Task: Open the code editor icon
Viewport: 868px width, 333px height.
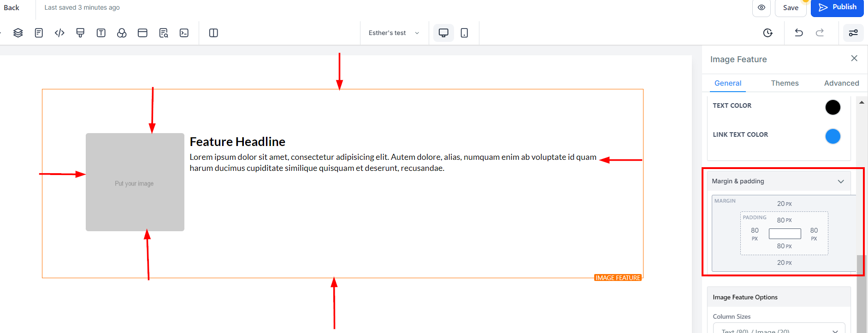Action: pyautogui.click(x=59, y=33)
